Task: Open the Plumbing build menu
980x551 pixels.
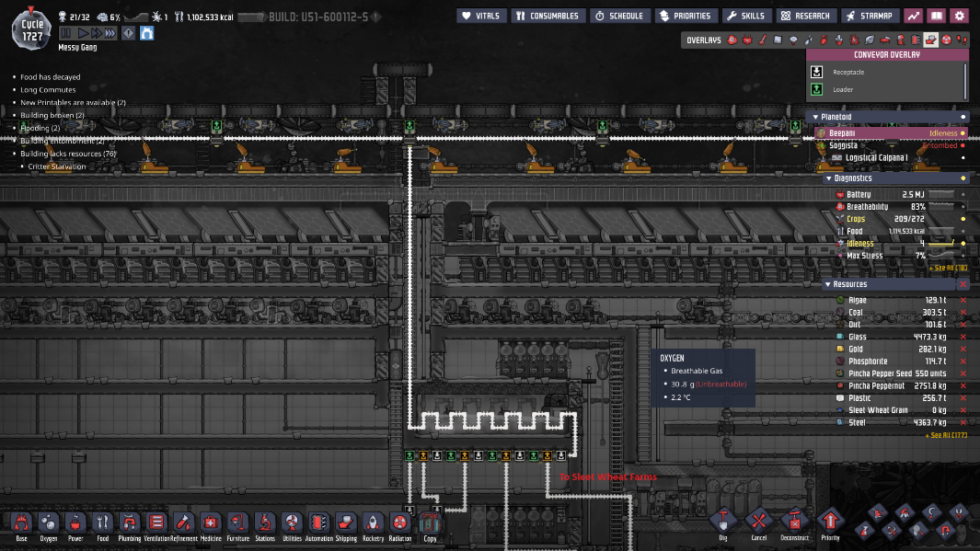Action: (x=129, y=526)
